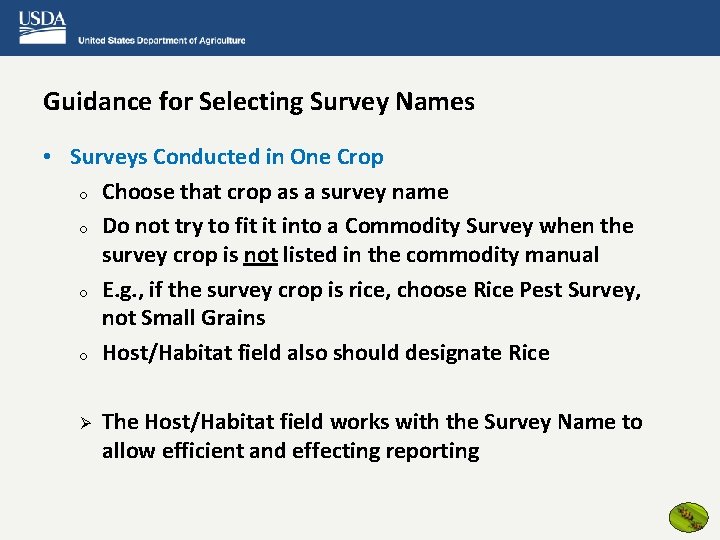Image resolution: width=720 pixels, height=540 pixels.
Task: Click the underlined word 'not'
Action: point(260,255)
